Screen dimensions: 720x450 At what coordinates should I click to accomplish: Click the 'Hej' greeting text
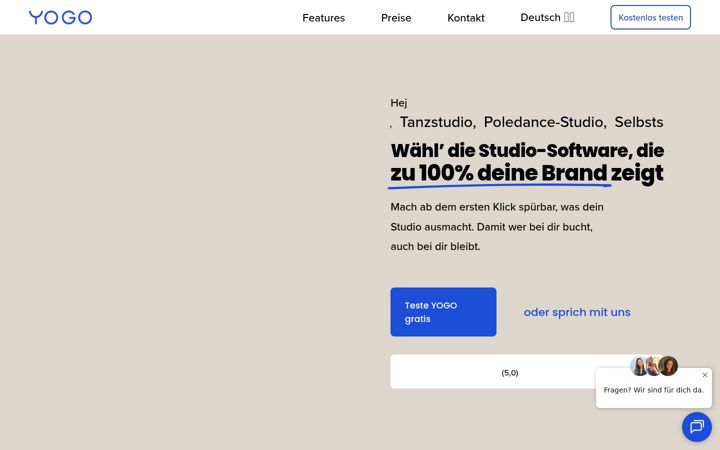click(399, 103)
